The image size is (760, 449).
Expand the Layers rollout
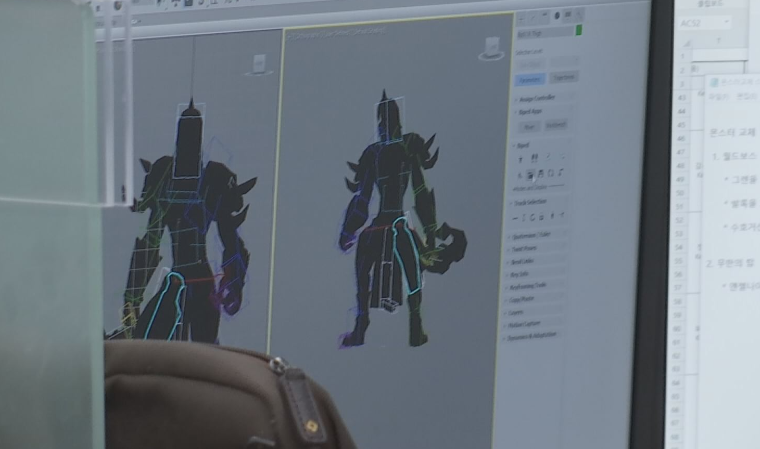point(515,312)
